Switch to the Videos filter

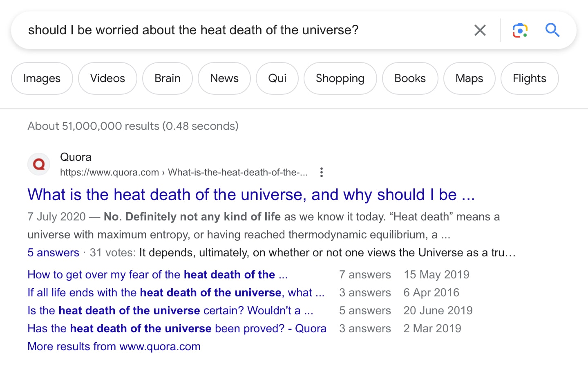click(107, 78)
